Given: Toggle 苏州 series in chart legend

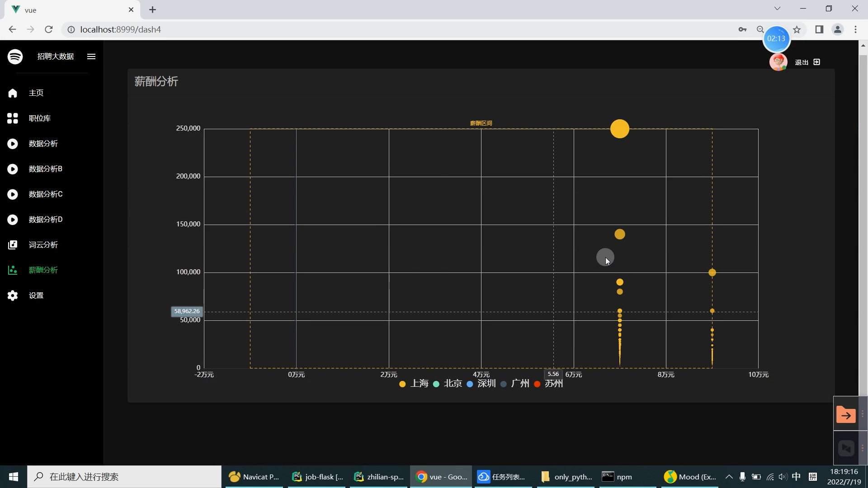Looking at the screenshot, I should tap(548, 384).
